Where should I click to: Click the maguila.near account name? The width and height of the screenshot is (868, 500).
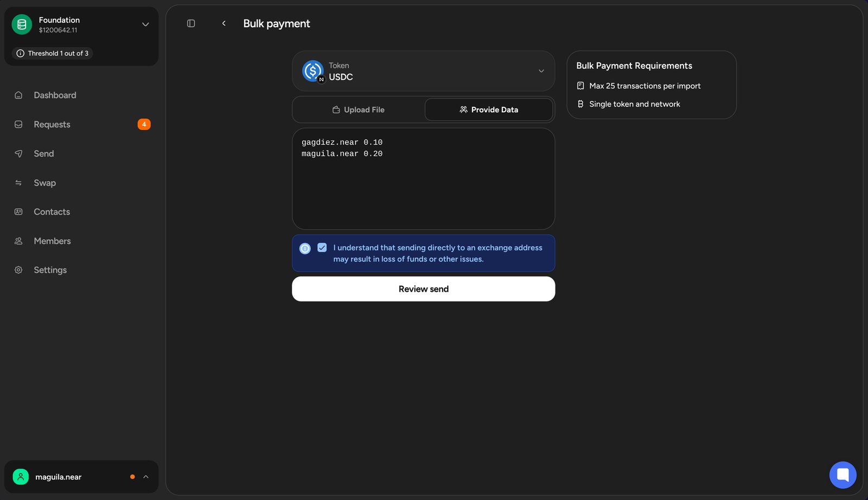click(x=58, y=477)
